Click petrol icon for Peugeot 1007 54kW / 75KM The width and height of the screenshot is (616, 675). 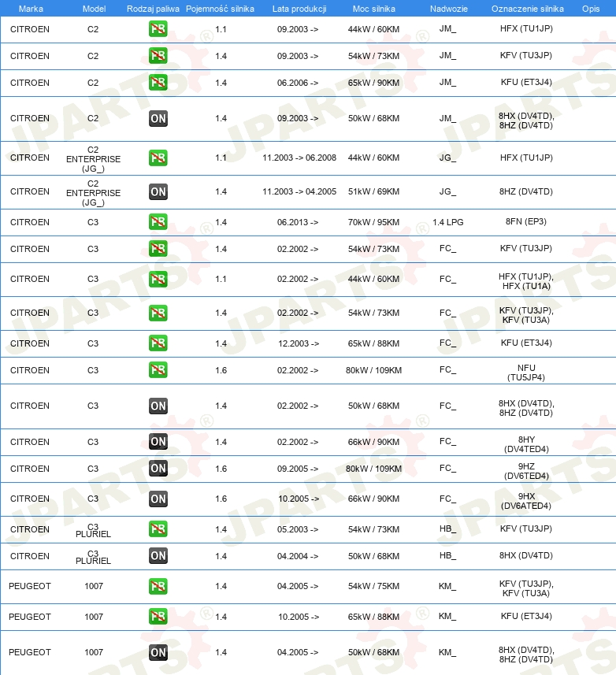[158, 586]
